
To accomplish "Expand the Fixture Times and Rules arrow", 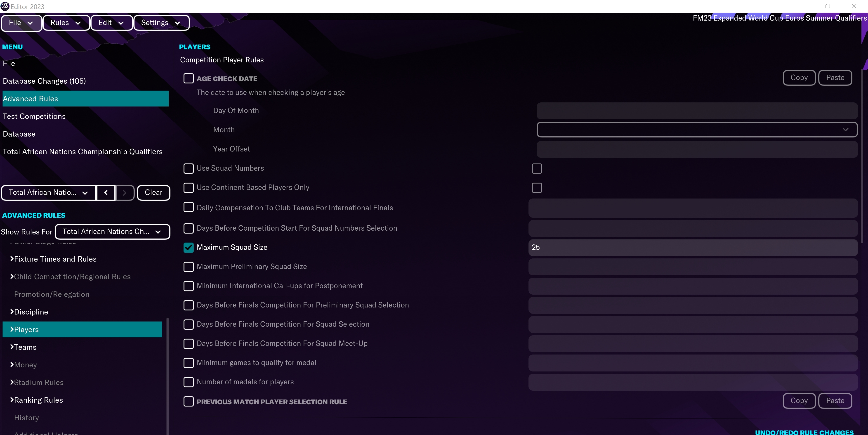I will 12,259.
